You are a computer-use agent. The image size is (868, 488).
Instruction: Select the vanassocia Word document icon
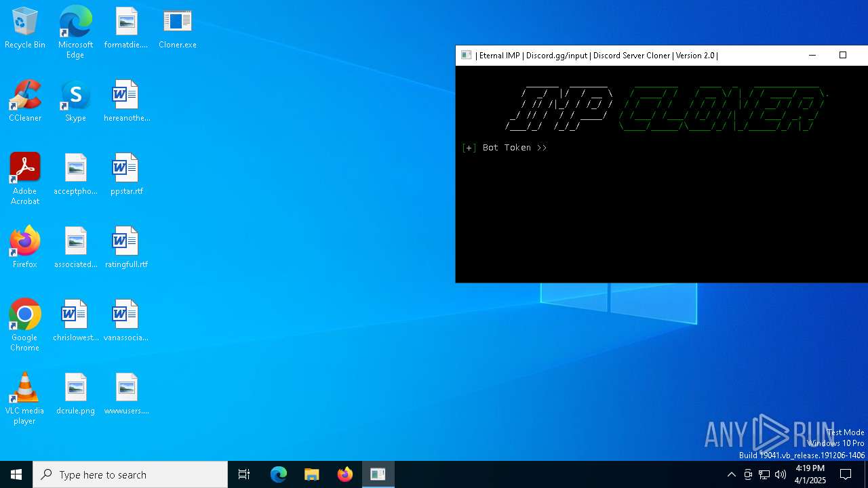[x=126, y=321]
